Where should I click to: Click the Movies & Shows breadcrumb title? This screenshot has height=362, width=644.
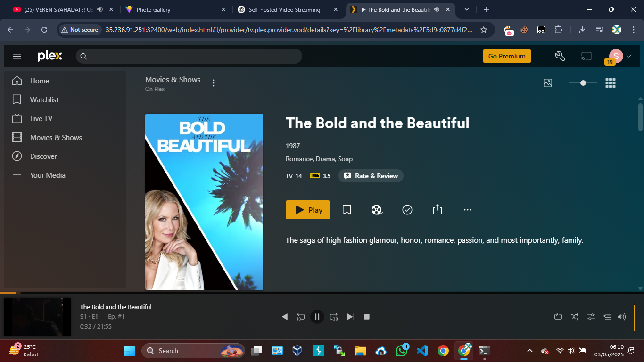click(x=173, y=80)
